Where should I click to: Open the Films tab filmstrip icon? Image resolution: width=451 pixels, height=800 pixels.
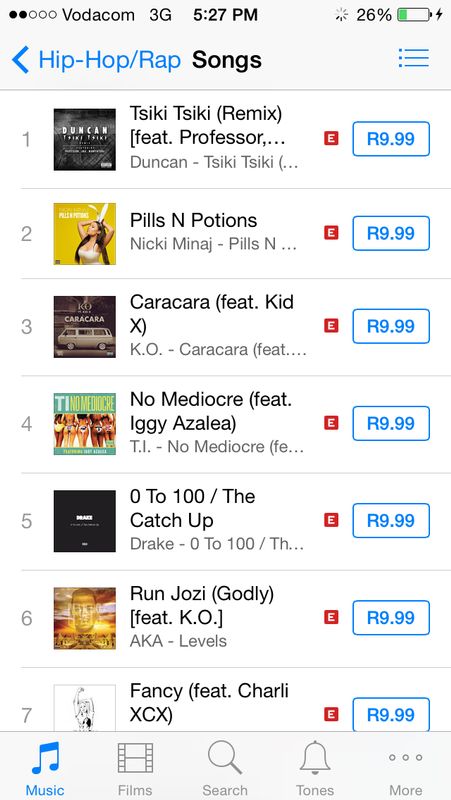[135, 758]
